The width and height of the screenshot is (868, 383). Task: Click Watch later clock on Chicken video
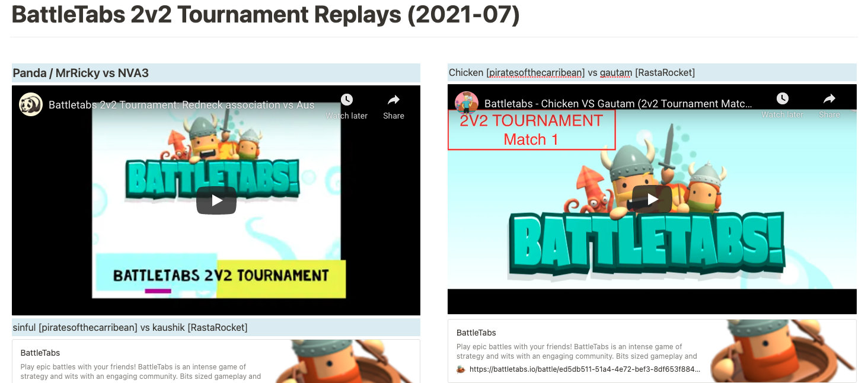click(783, 98)
